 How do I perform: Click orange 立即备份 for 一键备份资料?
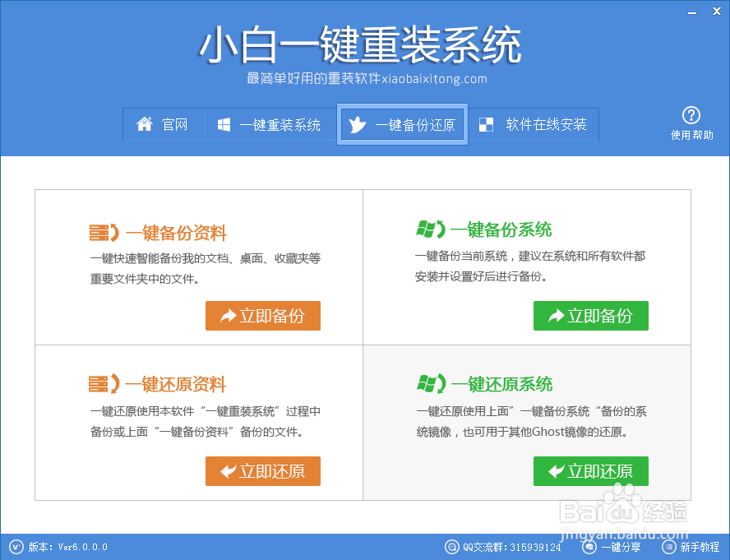263,316
